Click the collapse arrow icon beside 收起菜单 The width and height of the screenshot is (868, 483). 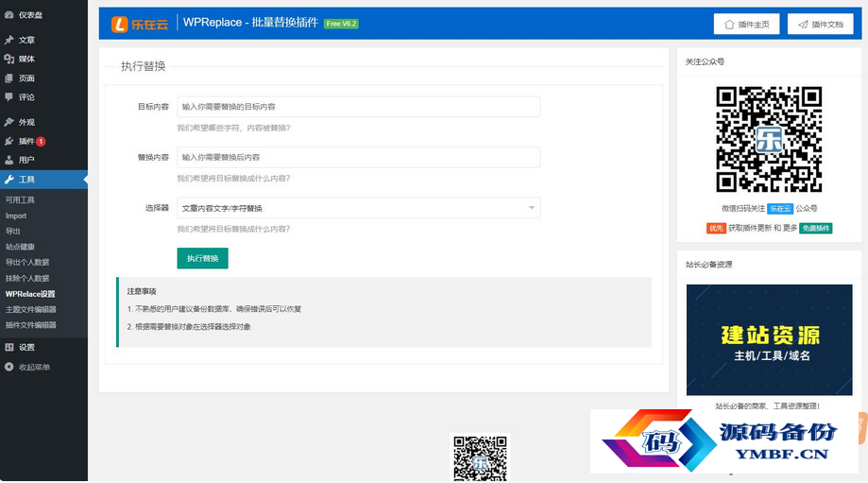(9, 367)
